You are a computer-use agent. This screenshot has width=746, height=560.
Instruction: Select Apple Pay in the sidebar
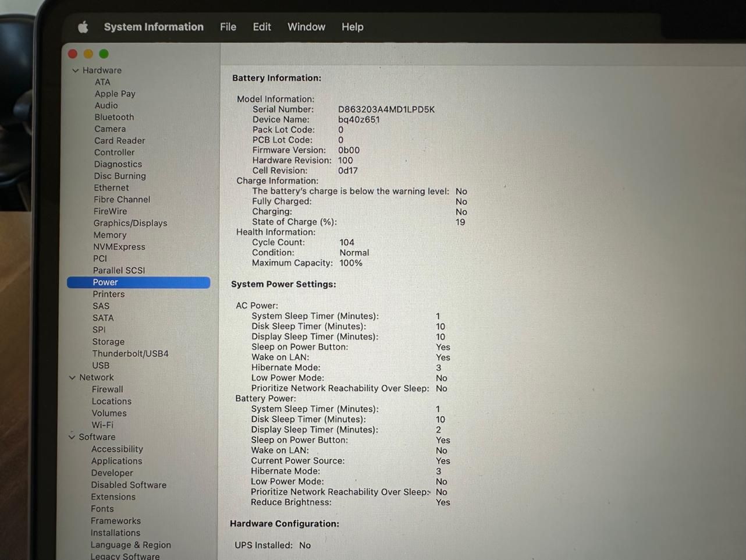[x=115, y=94]
